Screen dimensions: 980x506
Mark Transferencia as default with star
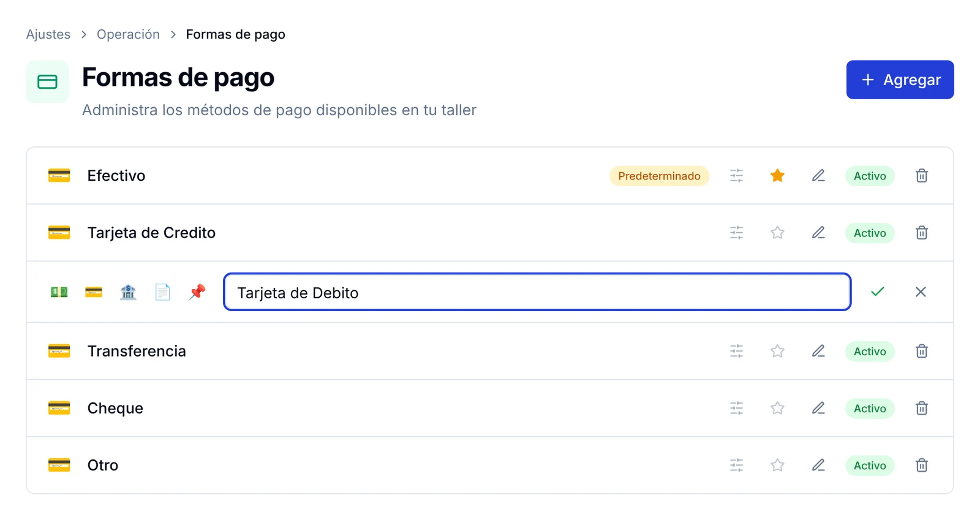tap(777, 351)
